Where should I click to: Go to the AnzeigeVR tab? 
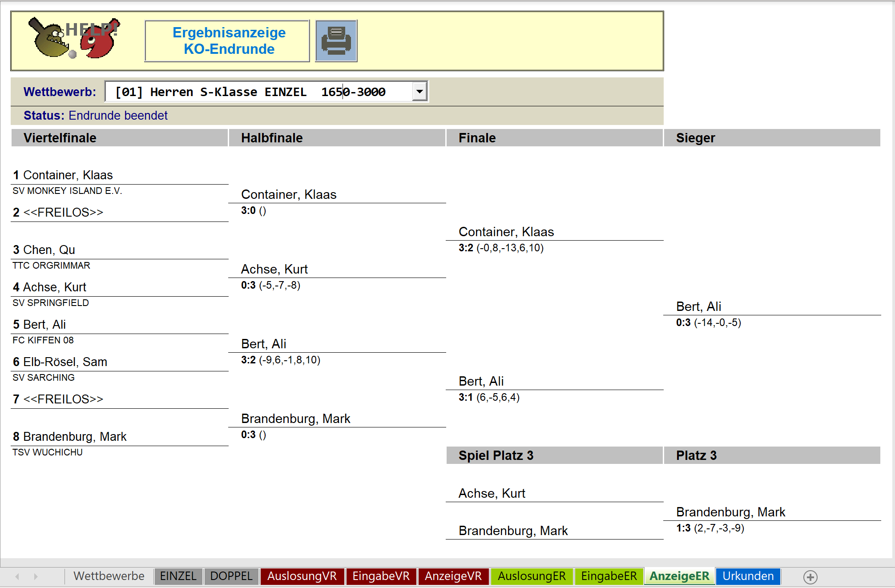(x=453, y=576)
